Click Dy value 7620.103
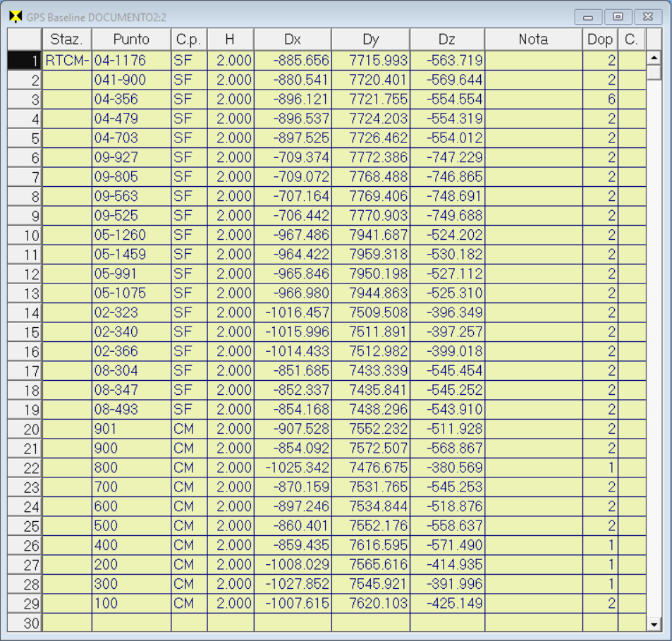Image resolution: width=672 pixels, height=641 pixels. [x=371, y=604]
